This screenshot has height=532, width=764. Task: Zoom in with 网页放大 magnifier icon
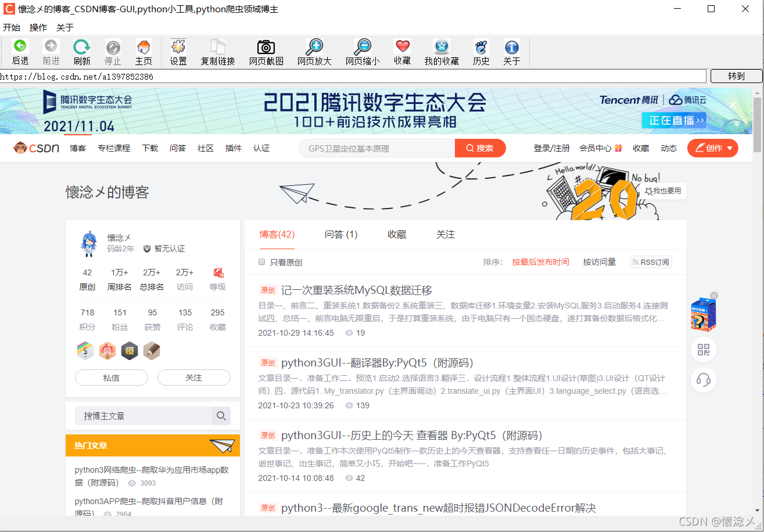click(x=314, y=46)
